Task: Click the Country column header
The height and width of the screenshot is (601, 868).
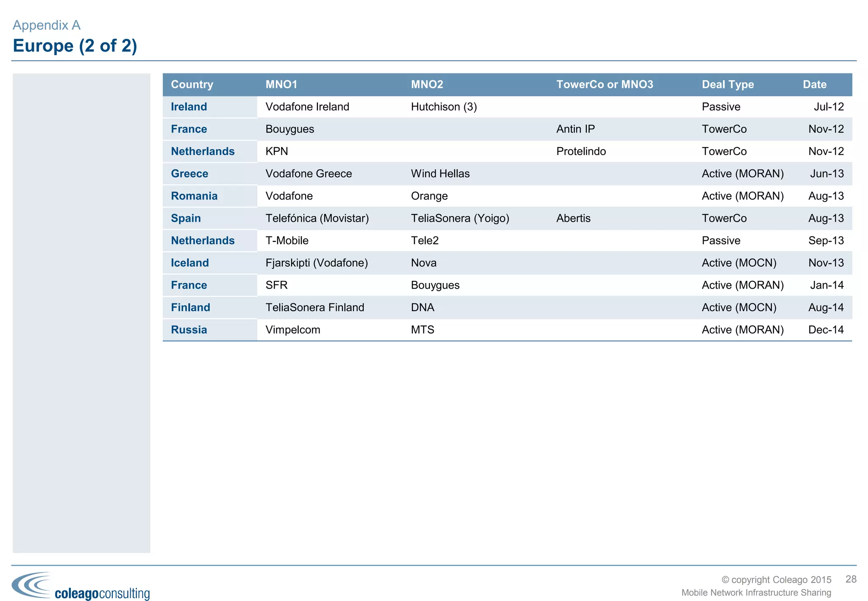Action: click(x=192, y=84)
